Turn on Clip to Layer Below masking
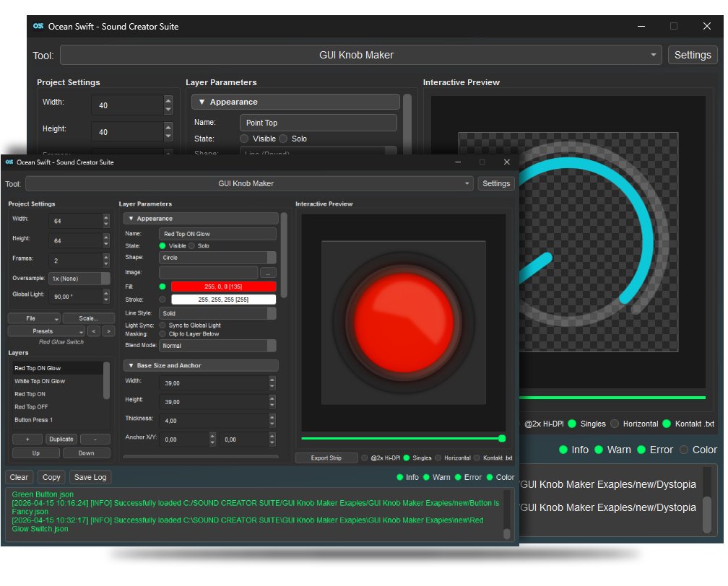The height and width of the screenshot is (586, 728). pos(162,334)
